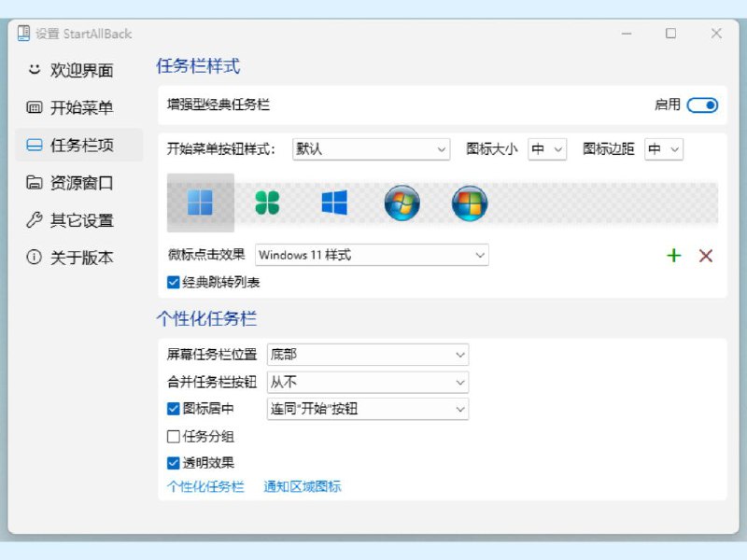The height and width of the screenshot is (560, 747).
Task: Open the 通知区域图标 link
Action: 302,486
